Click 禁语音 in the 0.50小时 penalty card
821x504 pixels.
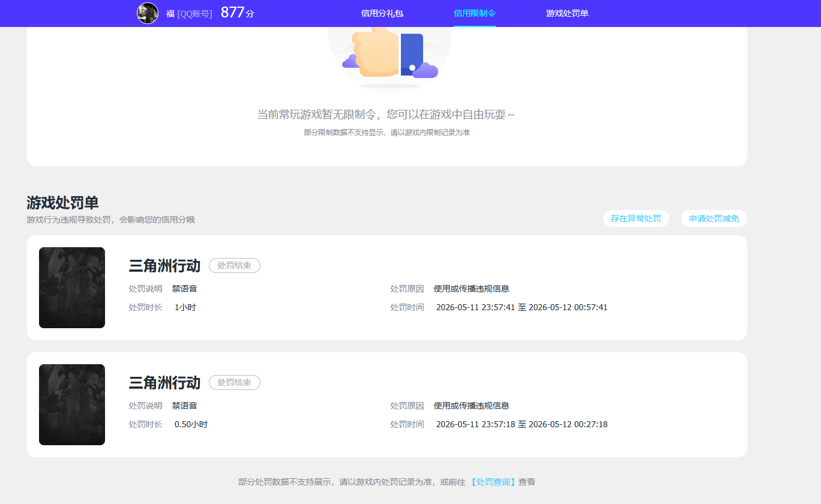click(x=184, y=406)
